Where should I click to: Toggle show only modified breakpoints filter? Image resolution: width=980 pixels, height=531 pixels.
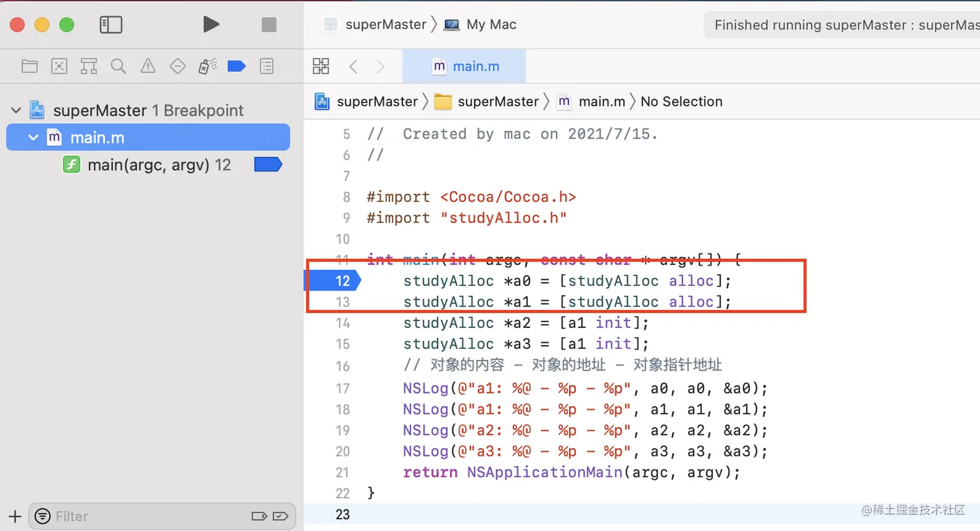[281, 517]
